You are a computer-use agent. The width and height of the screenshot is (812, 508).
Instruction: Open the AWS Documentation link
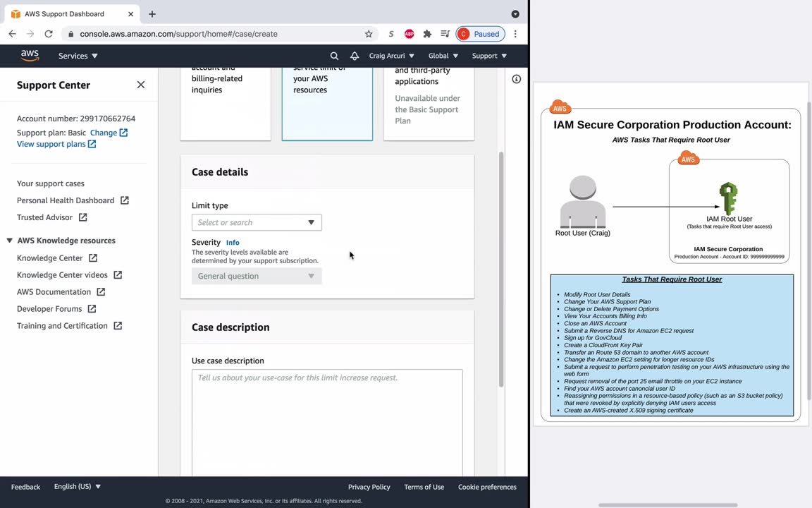point(61,292)
